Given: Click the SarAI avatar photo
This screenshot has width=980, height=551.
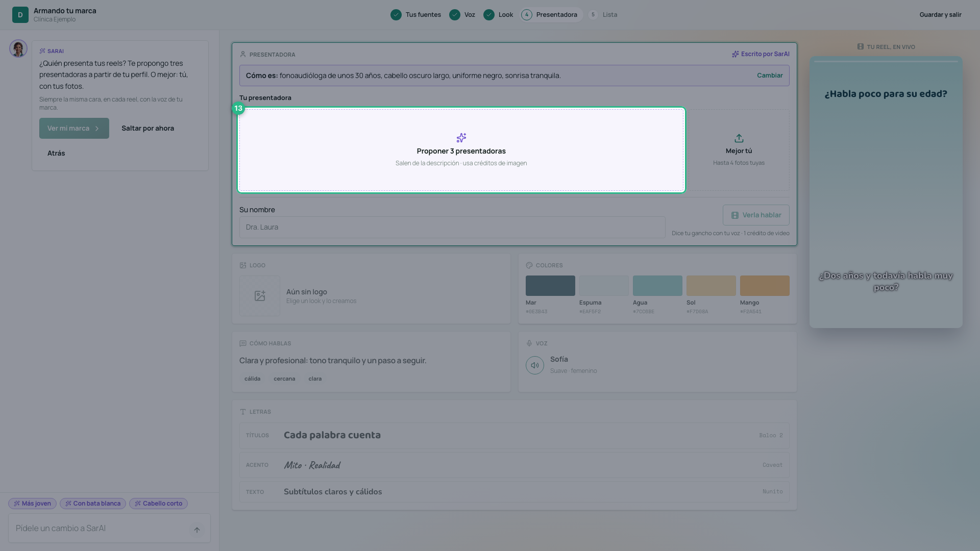Looking at the screenshot, I should (18, 48).
